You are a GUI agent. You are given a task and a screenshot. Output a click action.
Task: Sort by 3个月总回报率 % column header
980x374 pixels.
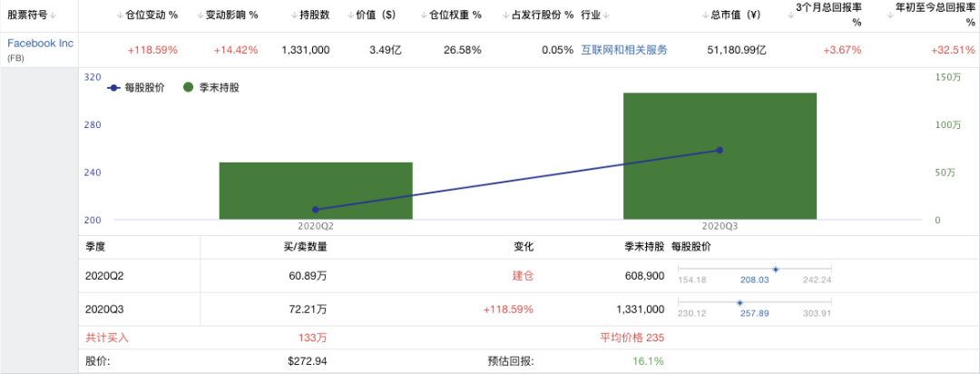824,15
